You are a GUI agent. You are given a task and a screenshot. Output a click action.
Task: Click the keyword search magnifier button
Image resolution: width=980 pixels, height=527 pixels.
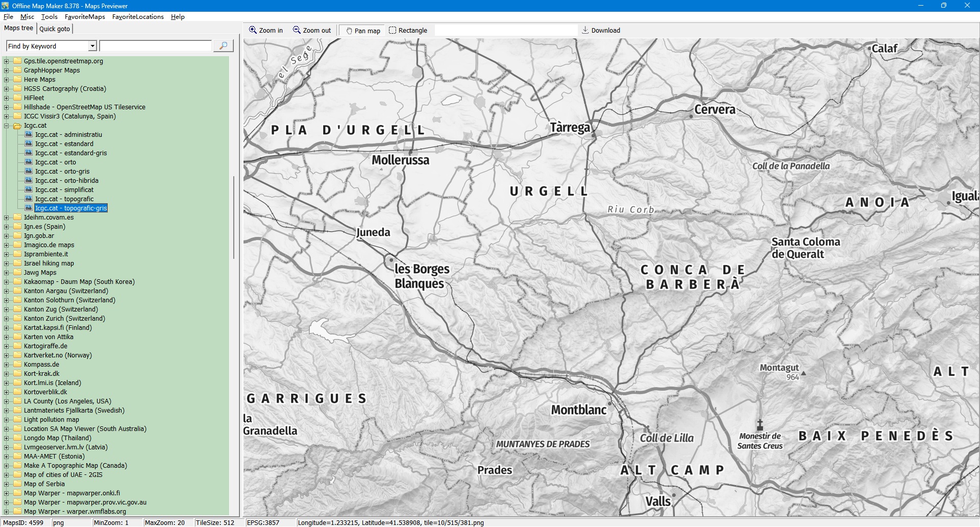(x=223, y=46)
